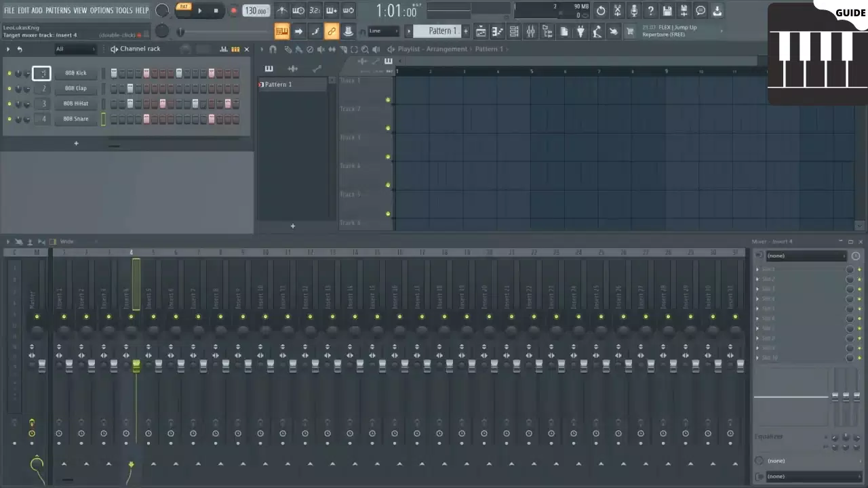Add a channel with the plus button

click(x=76, y=144)
